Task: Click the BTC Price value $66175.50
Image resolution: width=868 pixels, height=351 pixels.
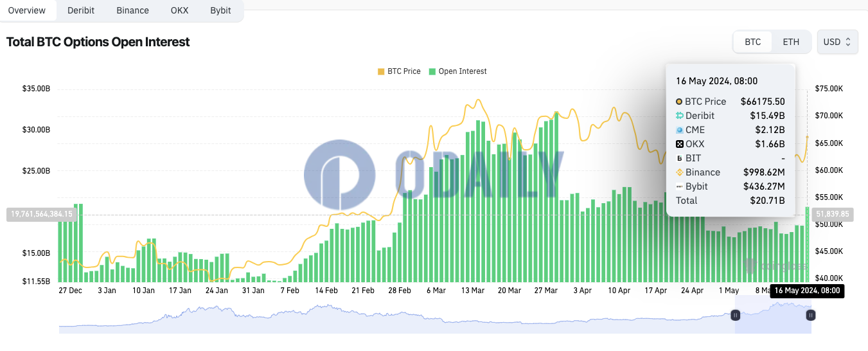Action: point(763,102)
